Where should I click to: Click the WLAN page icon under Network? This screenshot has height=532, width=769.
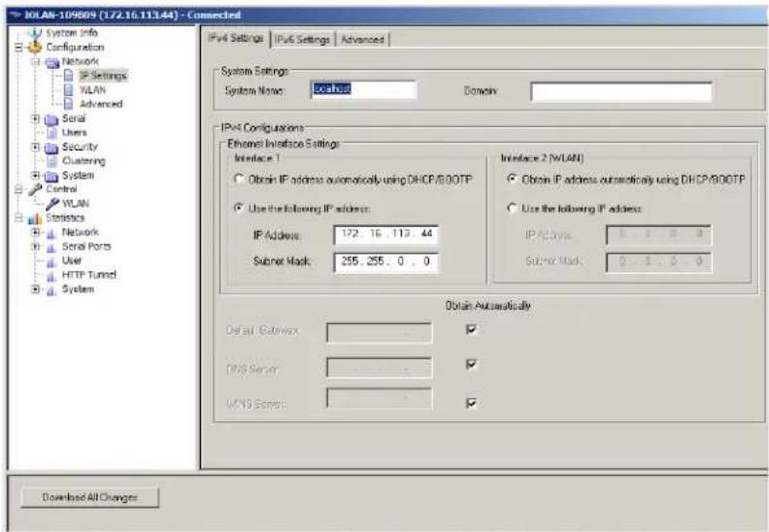click(69, 89)
